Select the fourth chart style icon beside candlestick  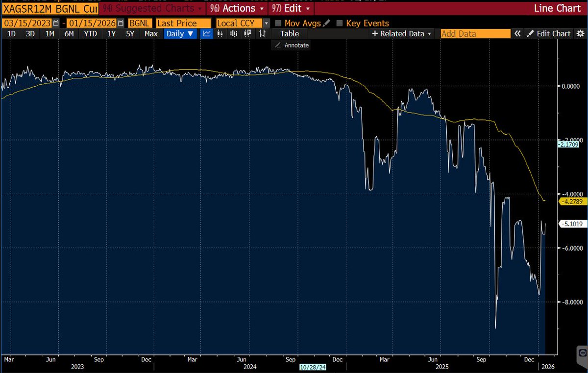(x=248, y=34)
